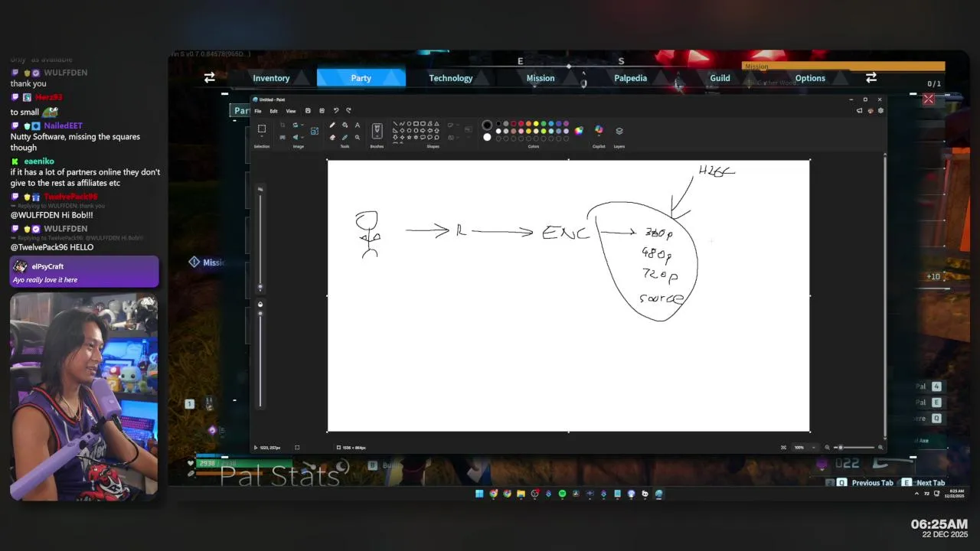Click the Undo arrow in Paint
This screenshot has width=980, height=551.
coord(336,110)
